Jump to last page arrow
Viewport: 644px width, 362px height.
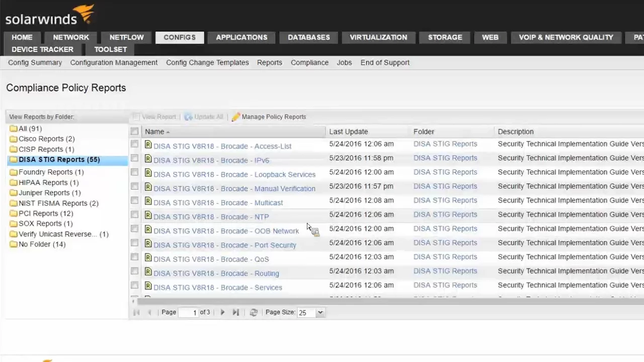pos(235,312)
